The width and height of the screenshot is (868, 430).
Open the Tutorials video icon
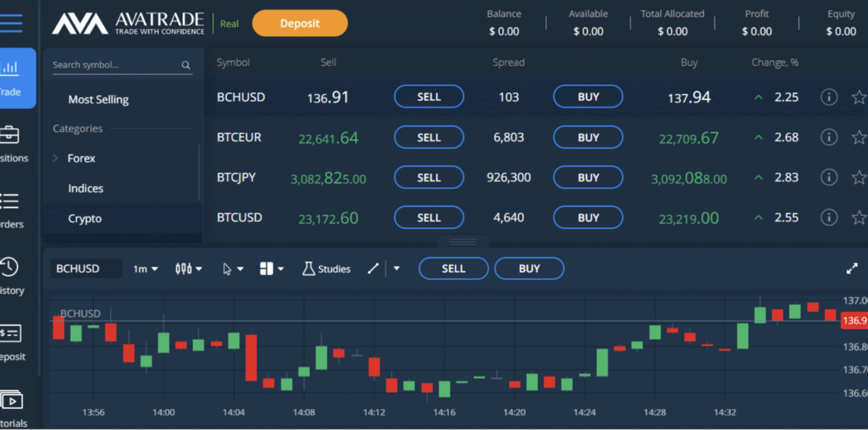point(11,400)
